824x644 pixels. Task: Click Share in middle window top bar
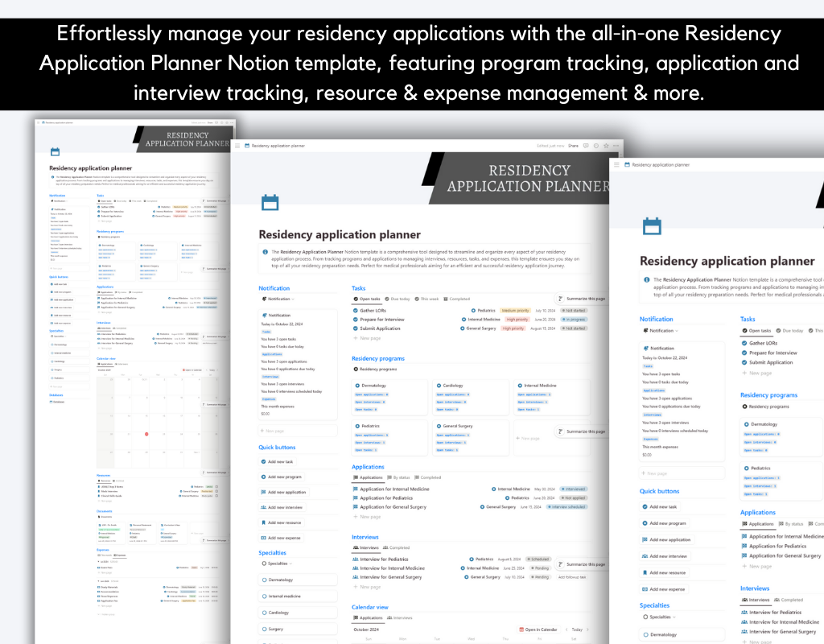click(573, 146)
